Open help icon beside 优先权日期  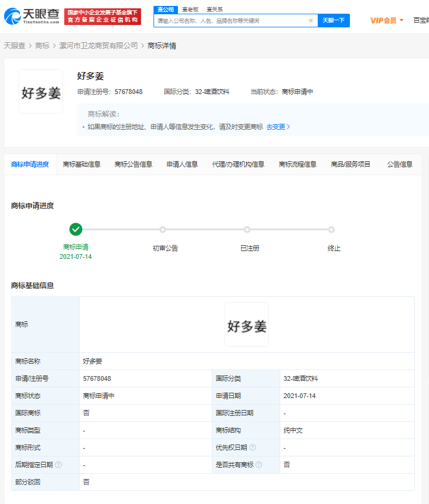pyautogui.click(x=252, y=447)
